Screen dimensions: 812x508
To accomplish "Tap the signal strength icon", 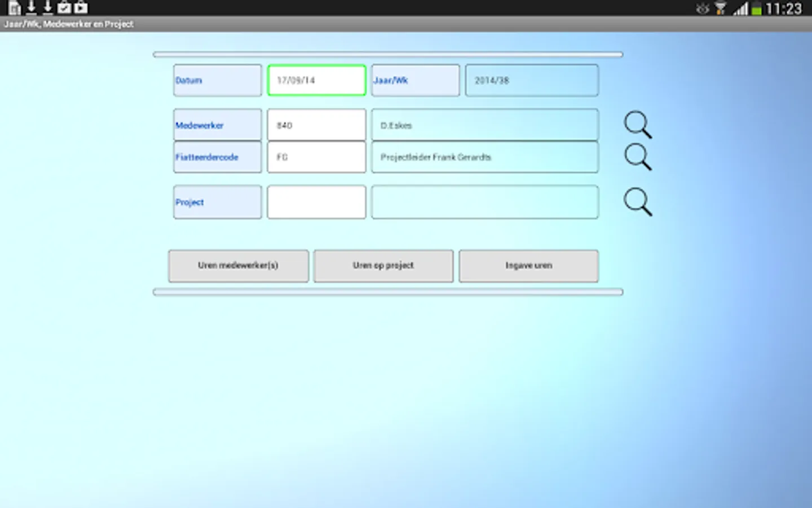I will 740,8.
